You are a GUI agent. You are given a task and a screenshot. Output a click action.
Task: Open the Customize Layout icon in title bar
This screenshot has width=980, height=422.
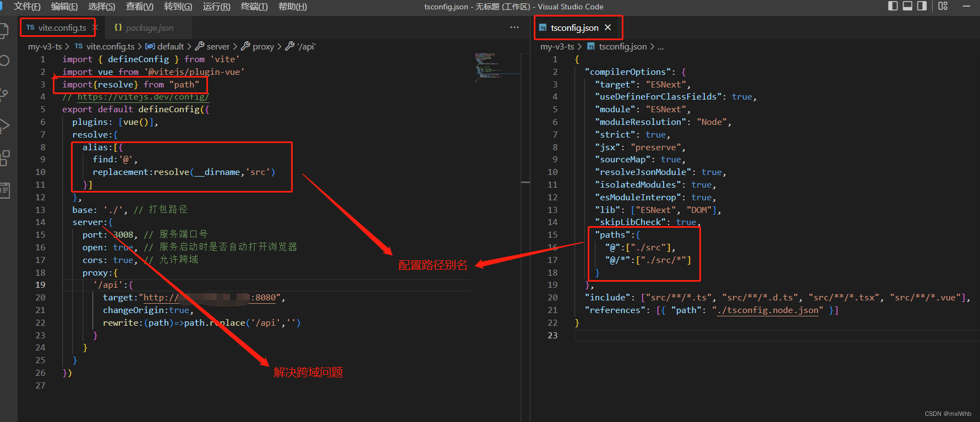pyautogui.click(x=943, y=6)
